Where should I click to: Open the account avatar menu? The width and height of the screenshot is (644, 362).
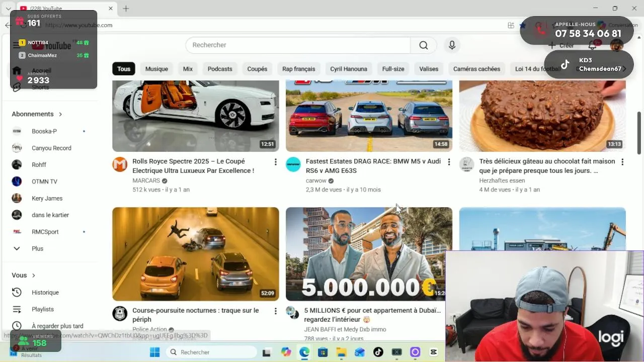tap(616, 45)
